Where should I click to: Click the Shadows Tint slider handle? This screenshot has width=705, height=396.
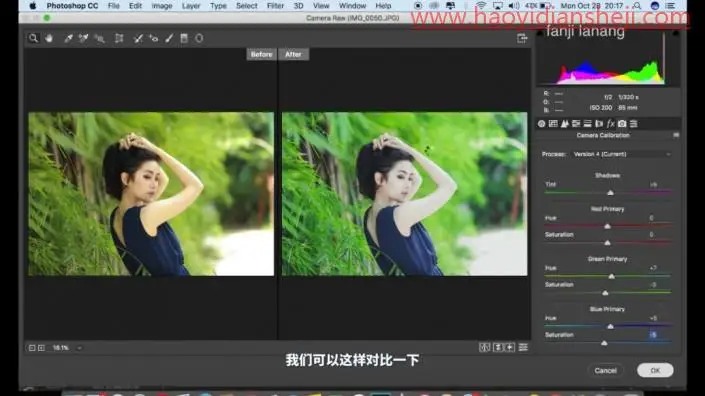pyautogui.click(x=610, y=193)
